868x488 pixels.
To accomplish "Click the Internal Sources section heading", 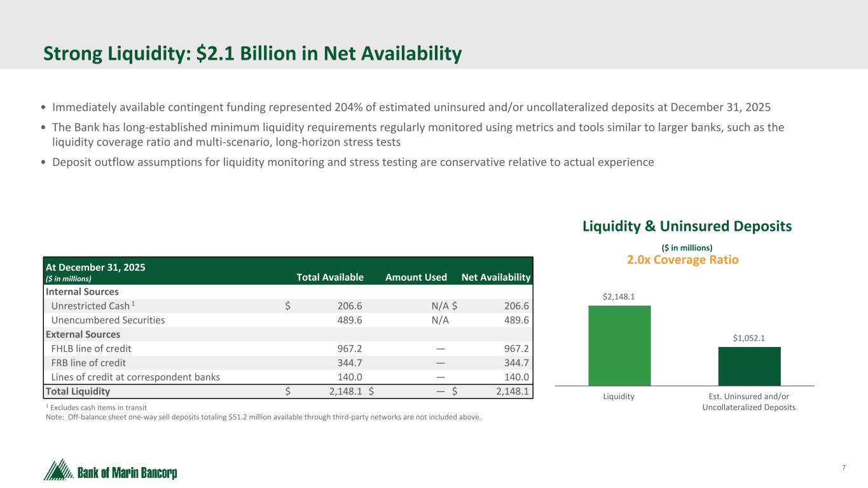I will tap(82, 292).
